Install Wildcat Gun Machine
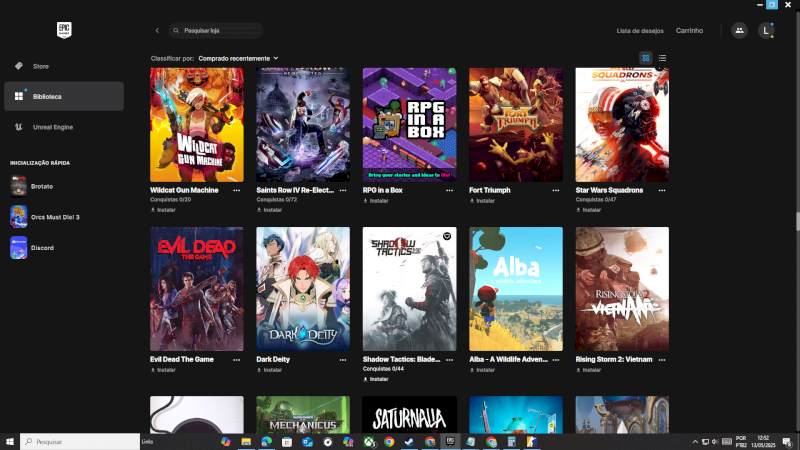The height and width of the screenshot is (450, 800). [163, 210]
